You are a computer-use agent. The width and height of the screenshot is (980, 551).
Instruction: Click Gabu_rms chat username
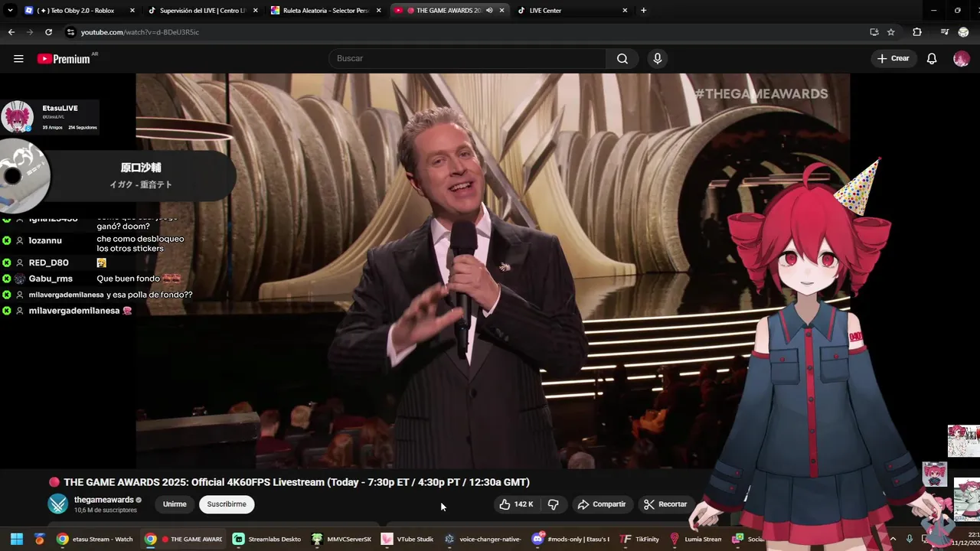[51, 279]
